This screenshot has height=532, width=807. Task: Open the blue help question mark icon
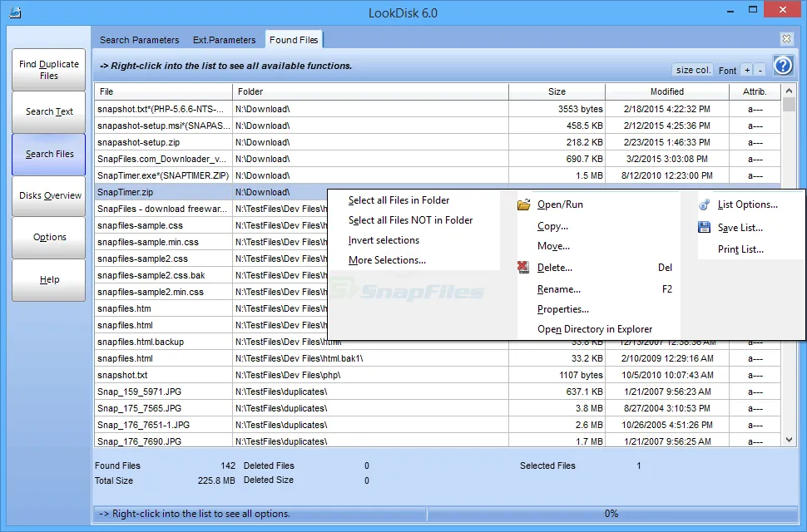coord(784,66)
